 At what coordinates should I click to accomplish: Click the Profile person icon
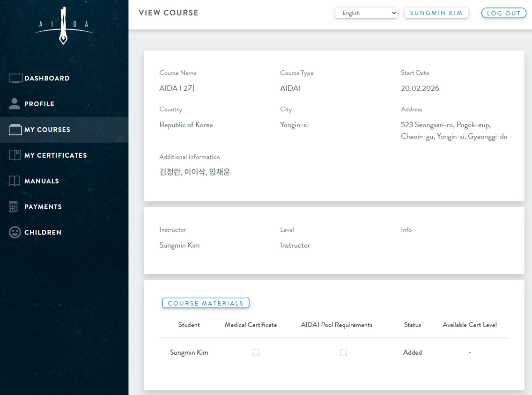pos(14,104)
